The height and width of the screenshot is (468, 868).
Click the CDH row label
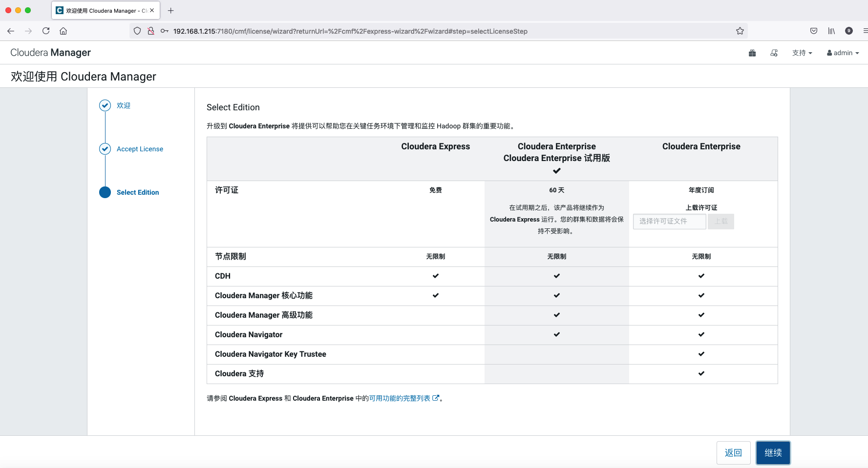click(223, 276)
